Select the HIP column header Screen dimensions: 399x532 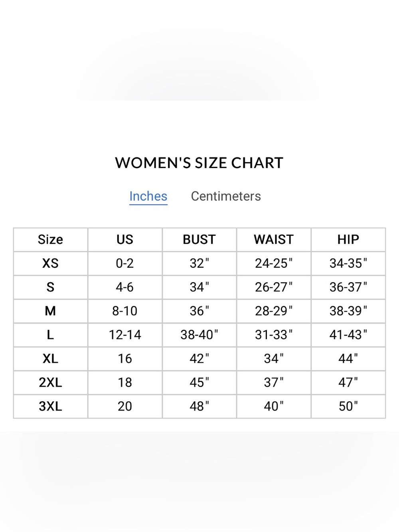click(x=348, y=239)
